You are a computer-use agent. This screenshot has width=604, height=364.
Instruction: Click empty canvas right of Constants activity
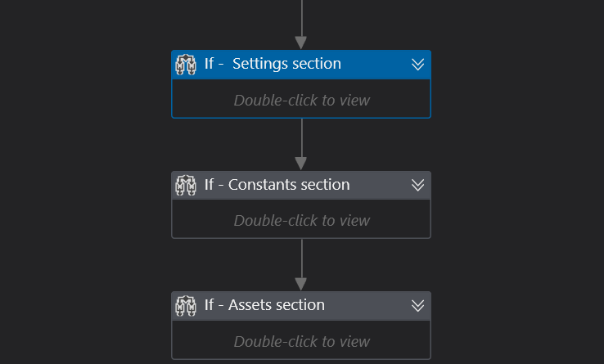pyautogui.click(x=516, y=204)
